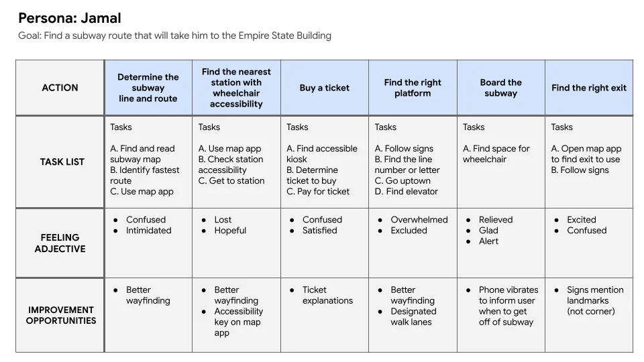This screenshot has width=644, height=362.
Task: Click the 'Board the subway' column header
Action: [x=501, y=88]
